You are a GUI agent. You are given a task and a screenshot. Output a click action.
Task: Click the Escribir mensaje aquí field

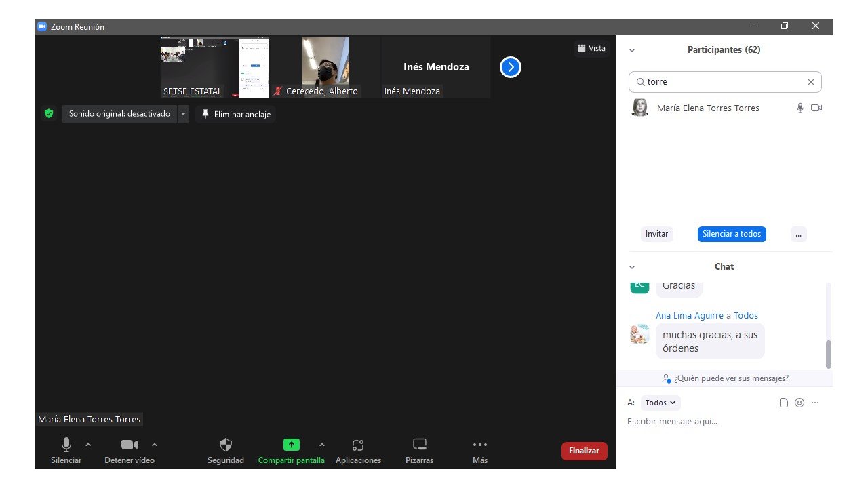[x=724, y=422]
